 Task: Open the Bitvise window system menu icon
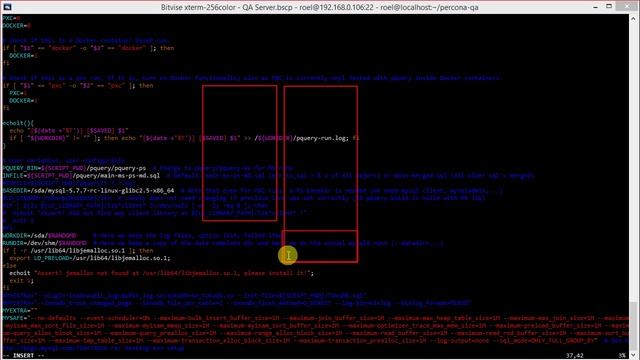tap(7, 7)
